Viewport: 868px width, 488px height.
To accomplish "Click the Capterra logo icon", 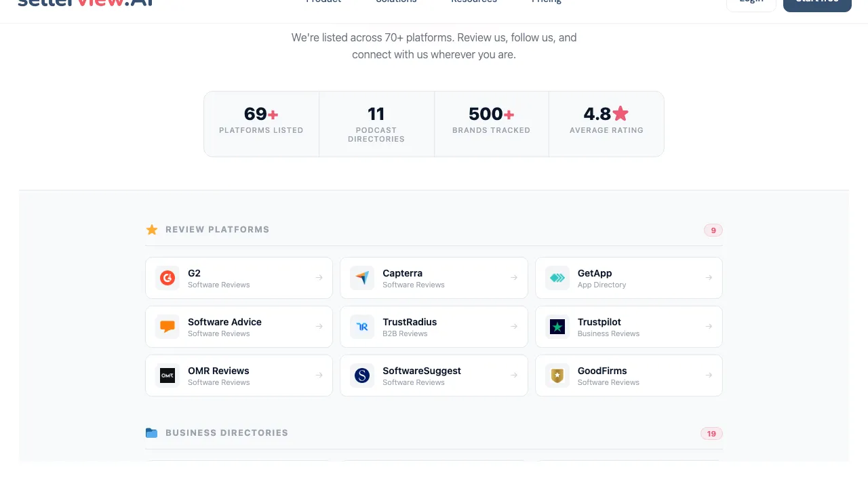I will click(362, 278).
